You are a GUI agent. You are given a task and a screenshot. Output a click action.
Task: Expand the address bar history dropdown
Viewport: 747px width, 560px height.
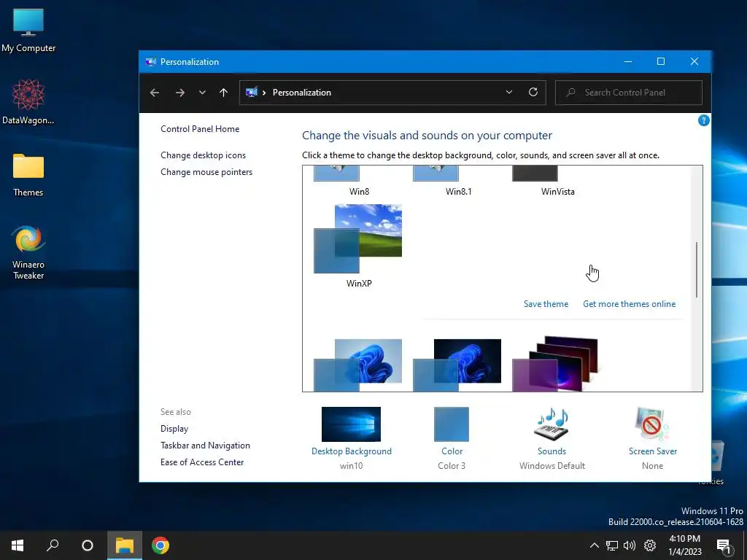click(x=508, y=92)
